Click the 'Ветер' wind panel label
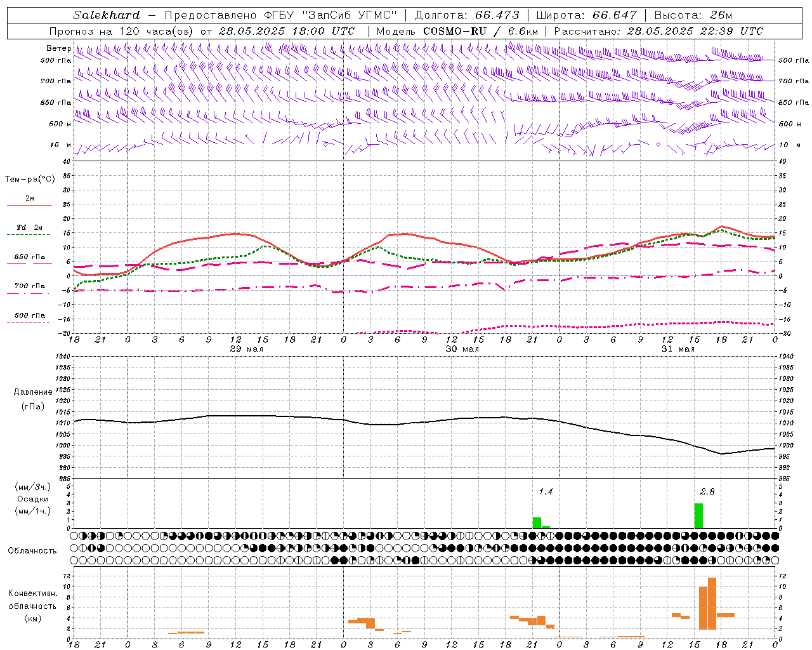Viewport: 812px width, 650px height. [59, 48]
